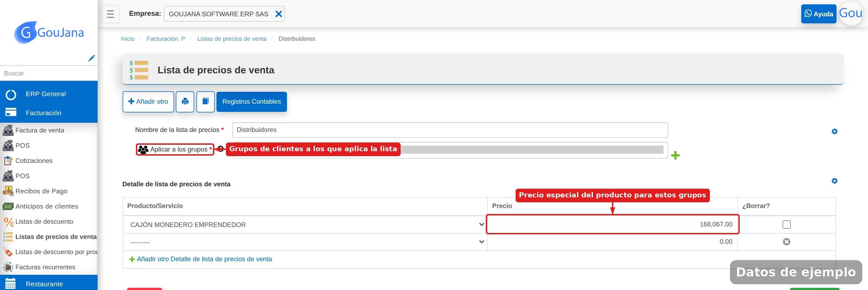Viewport: 868px width, 290px height.
Task: Click the Recibos de Pago icon
Action: tap(8, 191)
